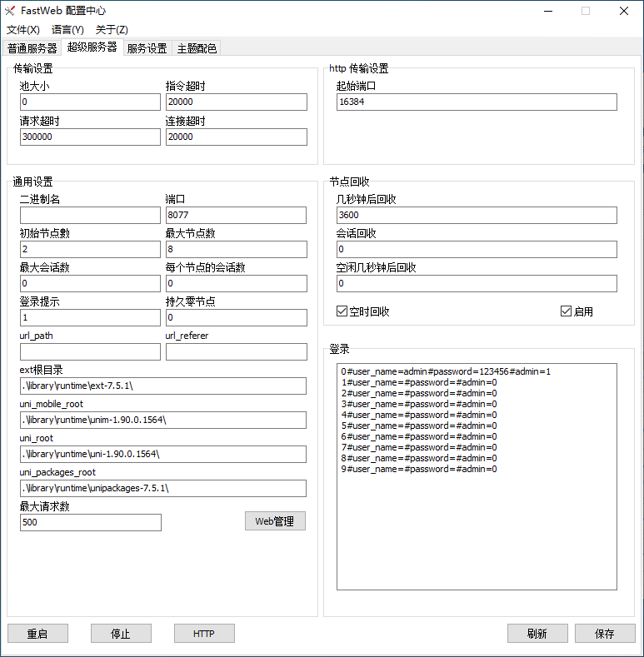Open the 关于(Z) menu
The image size is (644, 657).
[112, 30]
